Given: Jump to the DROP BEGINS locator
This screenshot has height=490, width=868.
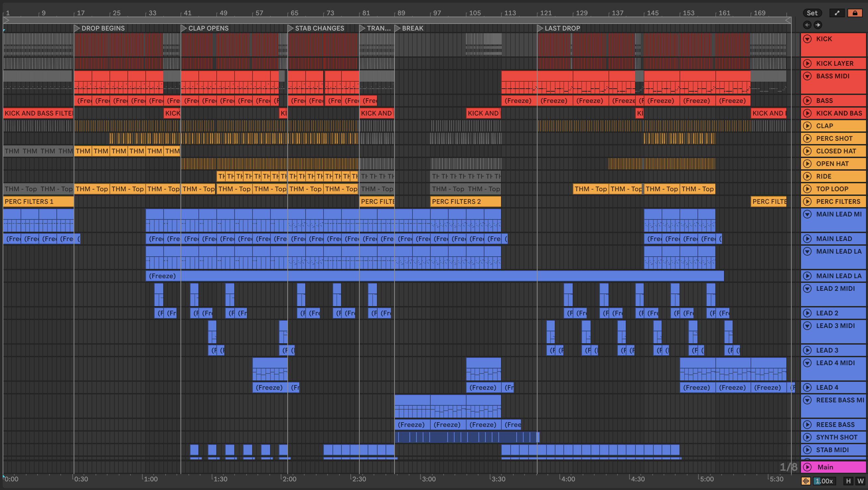Looking at the screenshot, I should pos(77,28).
